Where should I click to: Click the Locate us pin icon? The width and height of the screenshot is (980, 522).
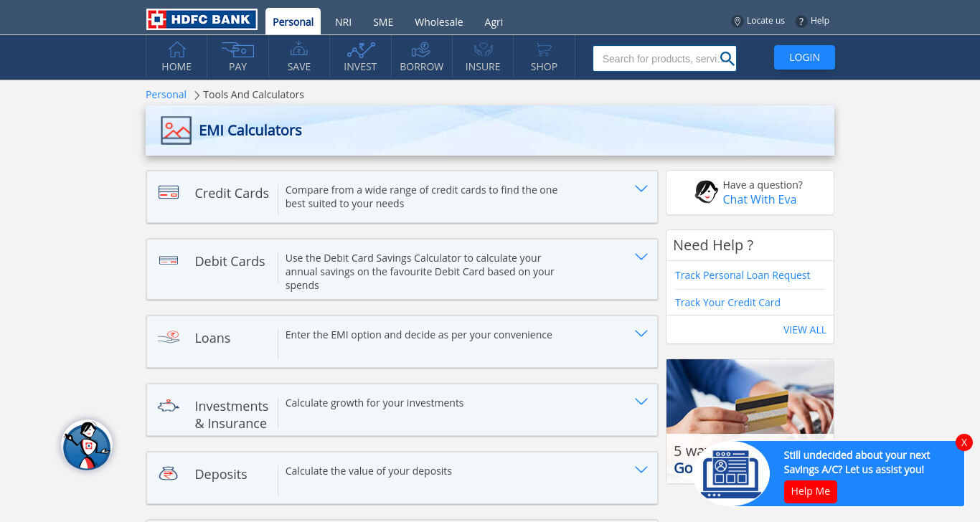(x=737, y=22)
